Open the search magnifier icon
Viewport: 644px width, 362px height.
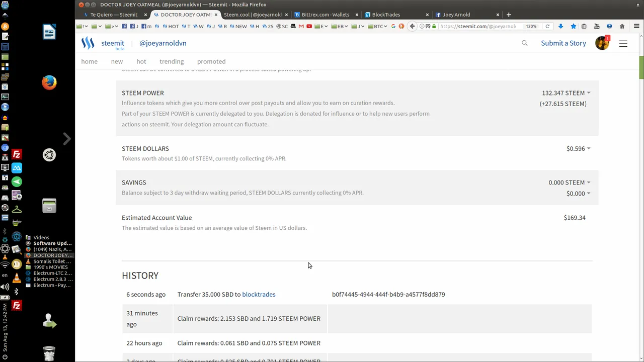525,43
